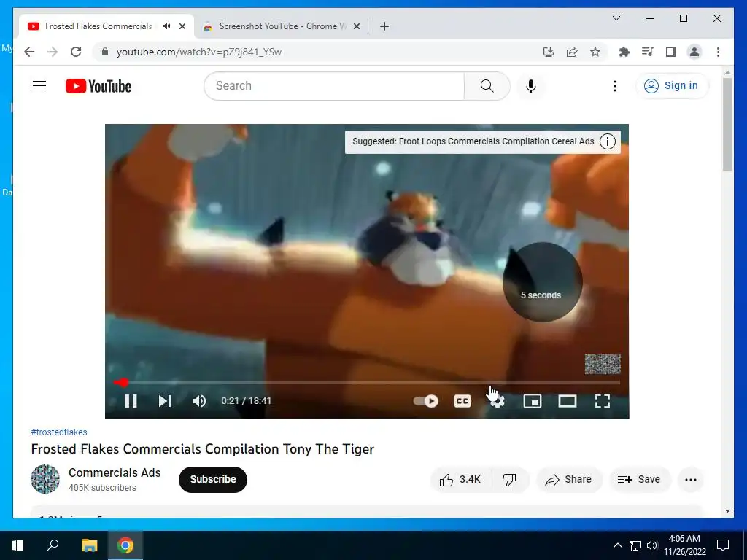This screenshot has height=560, width=747.
Task: Like the video with thumbs up
Action: (x=460, y=480)
